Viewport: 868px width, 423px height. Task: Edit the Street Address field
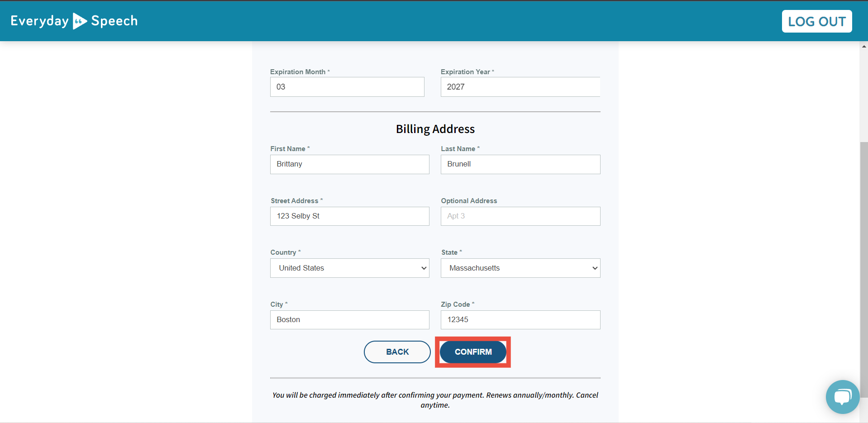coord(350,216)
